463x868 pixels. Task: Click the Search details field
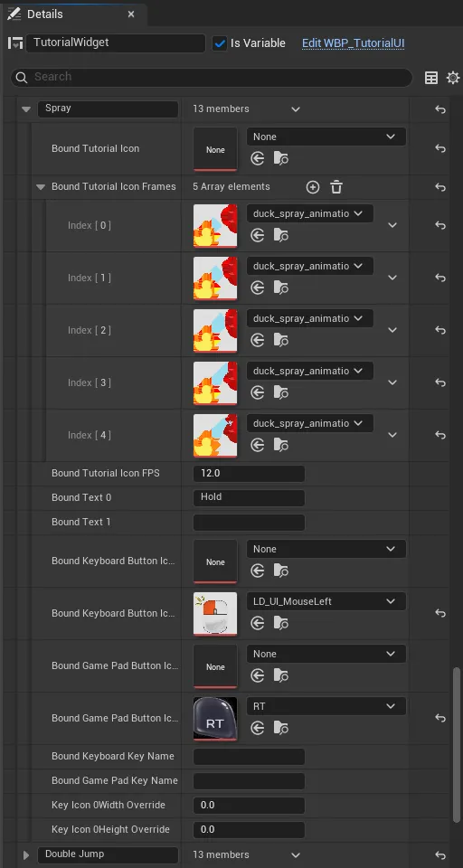pos(211,78)
